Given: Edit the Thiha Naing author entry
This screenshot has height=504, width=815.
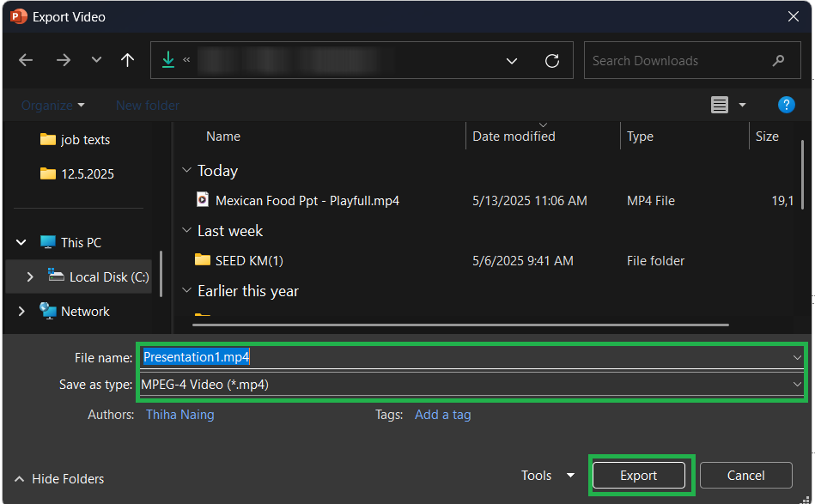Looking at the screenshot, I should pos(179,415).
